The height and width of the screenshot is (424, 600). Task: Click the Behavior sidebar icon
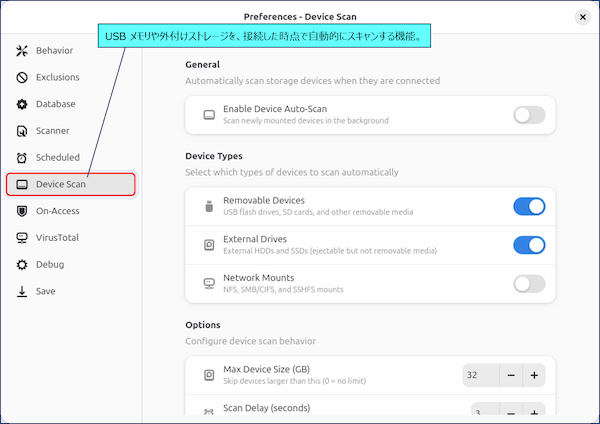pos(22,51)
